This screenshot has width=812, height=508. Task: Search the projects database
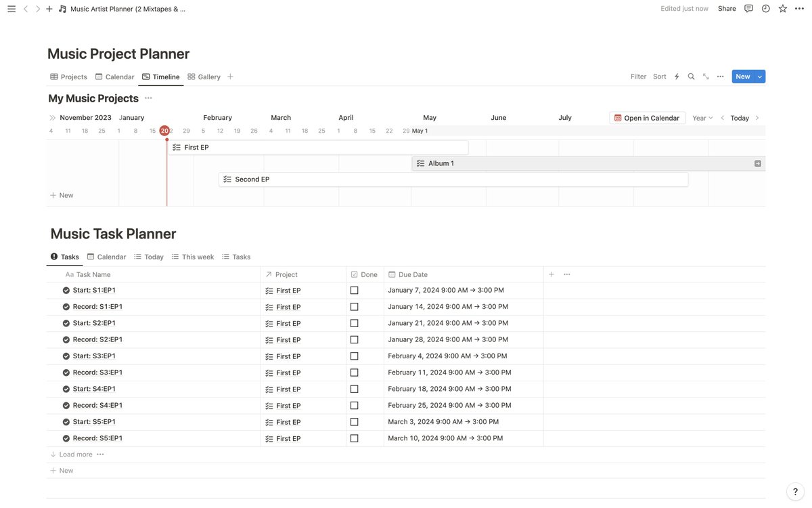(x=691, y=77)
